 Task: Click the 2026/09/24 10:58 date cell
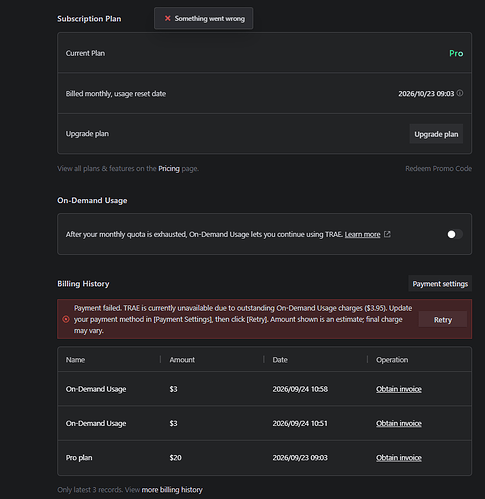point(300,389)
